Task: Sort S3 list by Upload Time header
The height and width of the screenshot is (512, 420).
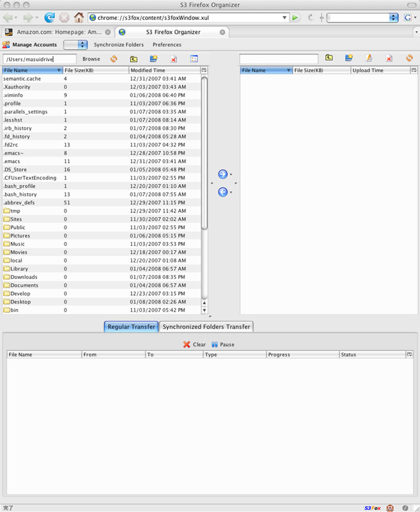Action: click(x=380, y=70)
